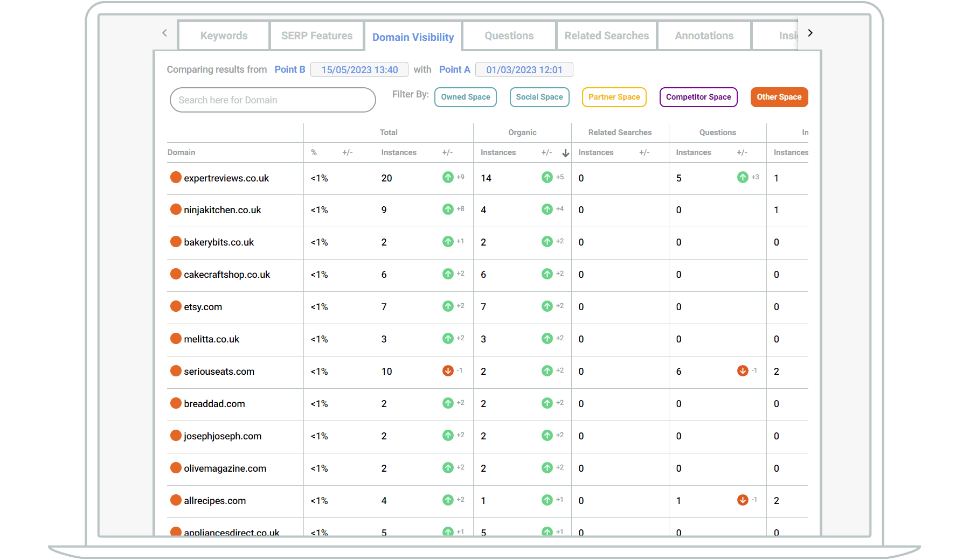This screenshot has height=560, width=970.
Task: Sort by Total Instances column header
Action: 399,152
